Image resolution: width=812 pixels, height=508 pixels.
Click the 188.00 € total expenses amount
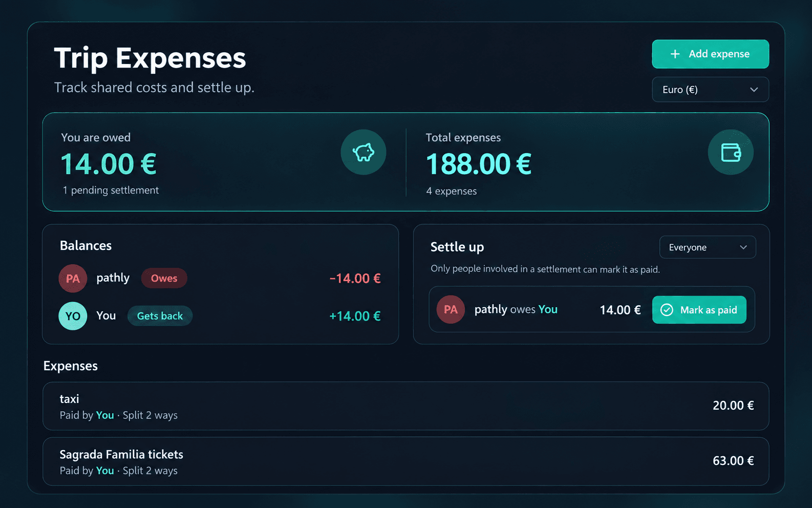tap(479, 164)
